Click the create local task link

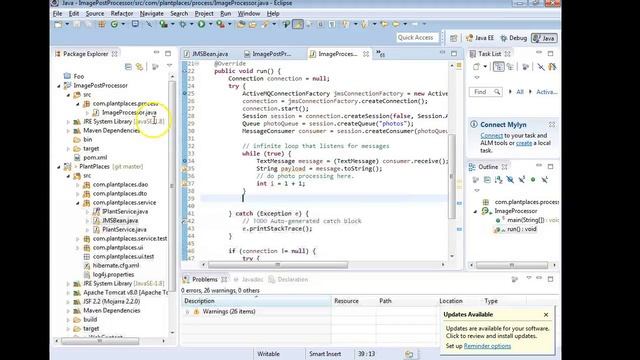[524, 143]
